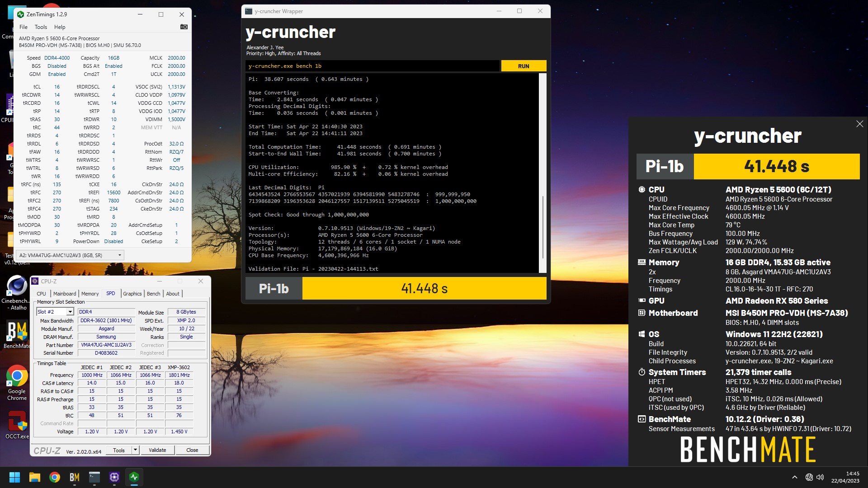Click the CPU-Z taskbar icon
The image size is (868, 488).
[114, 477]
